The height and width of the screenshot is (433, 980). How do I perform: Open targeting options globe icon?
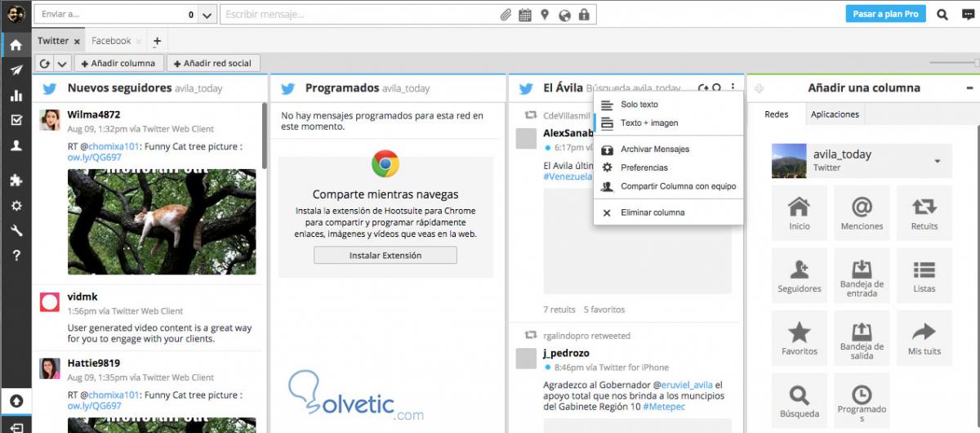564,15
